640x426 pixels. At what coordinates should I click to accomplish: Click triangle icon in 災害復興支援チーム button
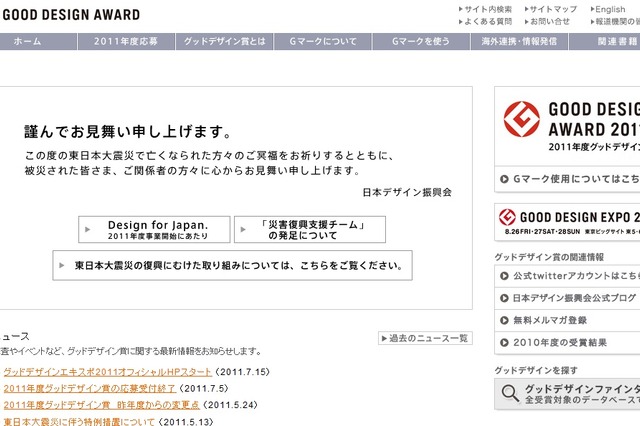(x=243, y=230)
